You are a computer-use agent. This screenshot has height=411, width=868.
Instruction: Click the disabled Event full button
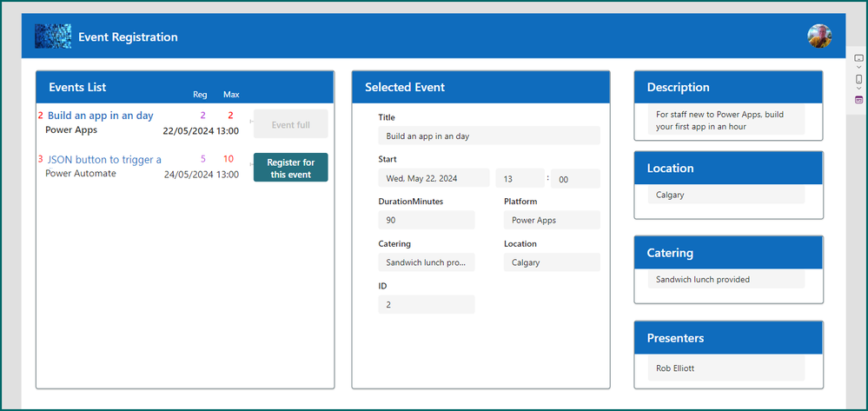pos(290,124)
